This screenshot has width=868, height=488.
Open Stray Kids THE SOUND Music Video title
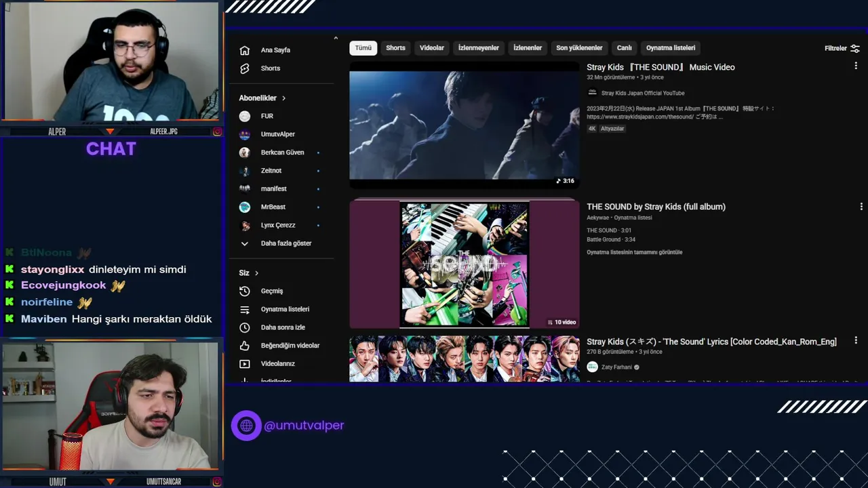point(660,67)
